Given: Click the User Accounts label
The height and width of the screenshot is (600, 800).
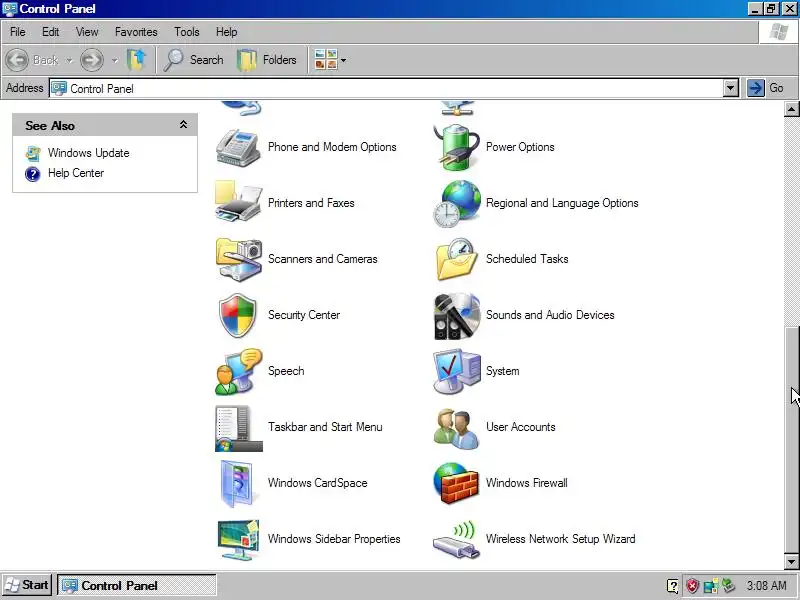Looking at the screenshot, I should pyautogui.click(x=520, y=427).
